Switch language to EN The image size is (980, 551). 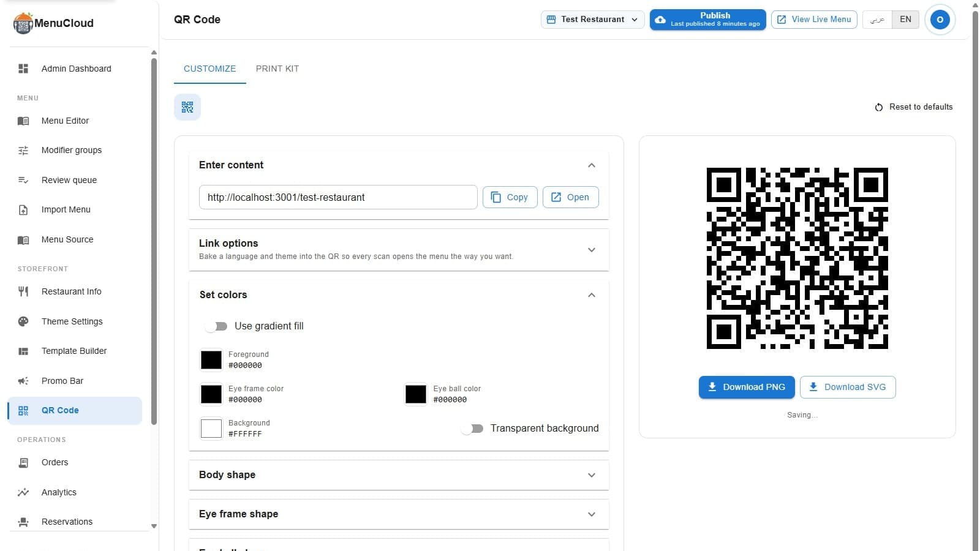coord(905,20)
